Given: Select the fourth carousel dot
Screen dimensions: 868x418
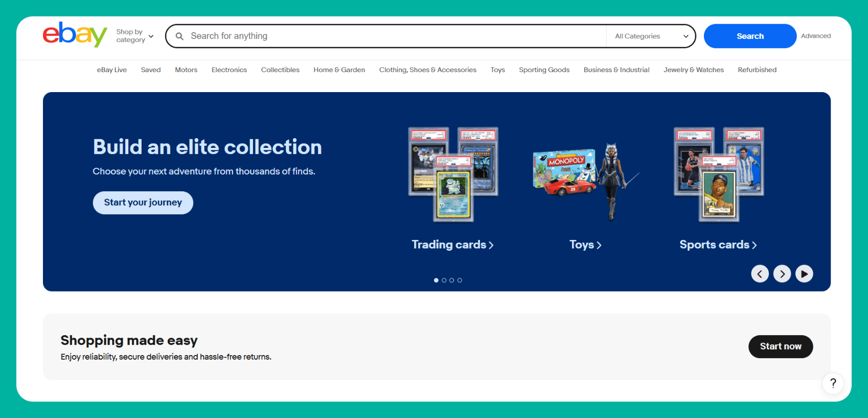Looking at the screenshot, I should [x=460, y=280].
